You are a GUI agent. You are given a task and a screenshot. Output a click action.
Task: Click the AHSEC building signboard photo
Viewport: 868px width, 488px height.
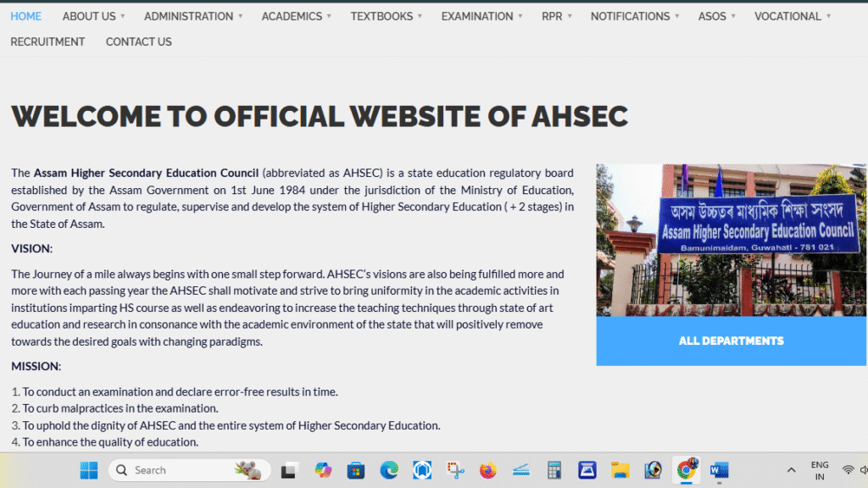click(731, 240)
